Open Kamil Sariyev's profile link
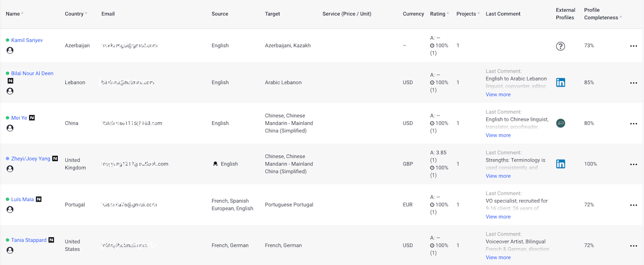The image size is (644, 265). click(x=27, y=40)
